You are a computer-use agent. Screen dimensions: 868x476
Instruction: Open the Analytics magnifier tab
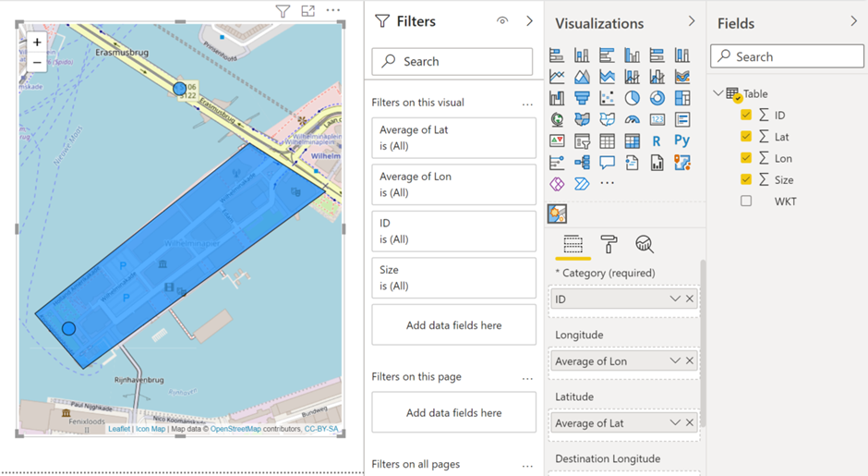tap(645, 244)
